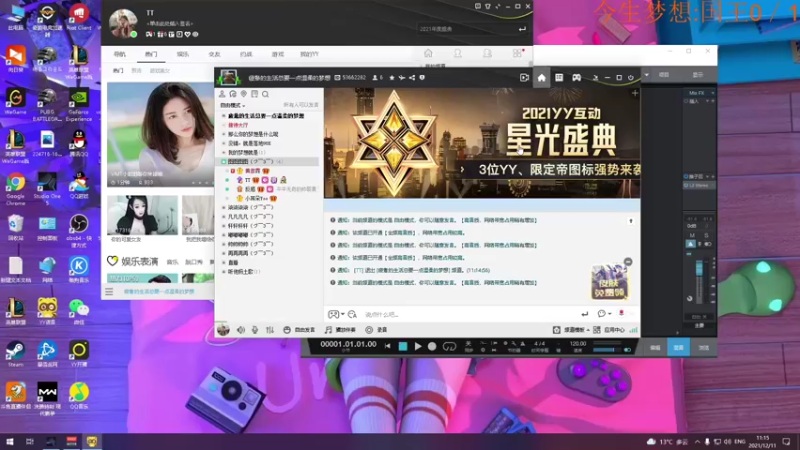Click the shield icon in channel title bar

click(422, 78)
